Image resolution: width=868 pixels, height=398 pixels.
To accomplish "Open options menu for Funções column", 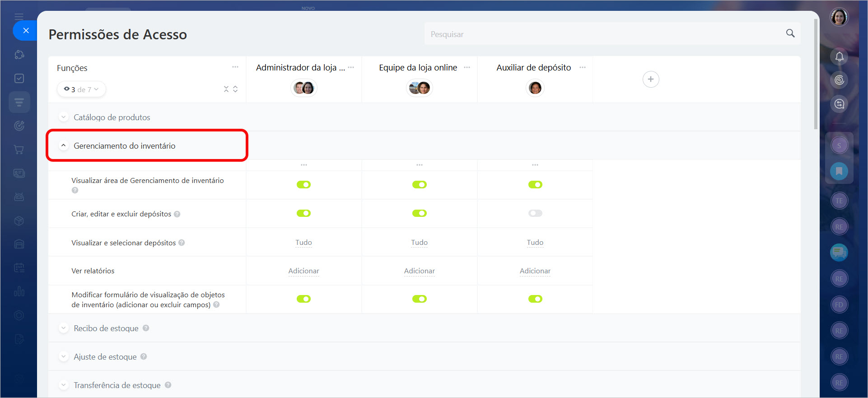I will coord(235,67).
